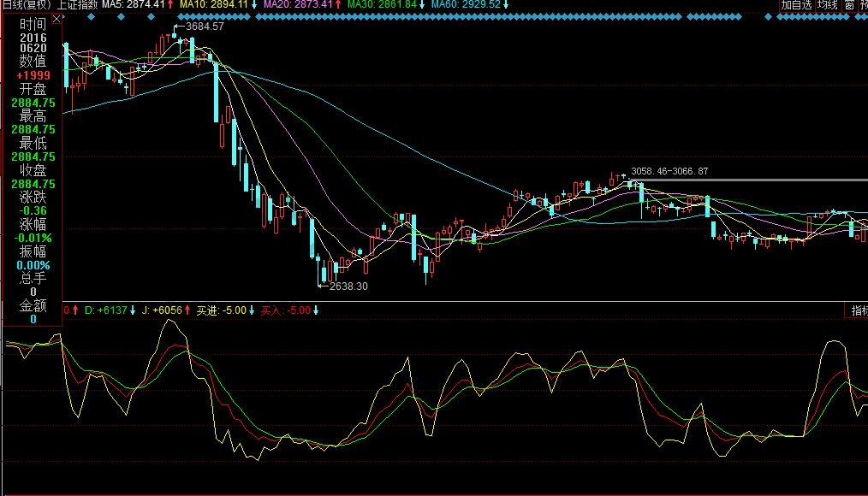Click the 3684.57 high price marker

[205, 27]
